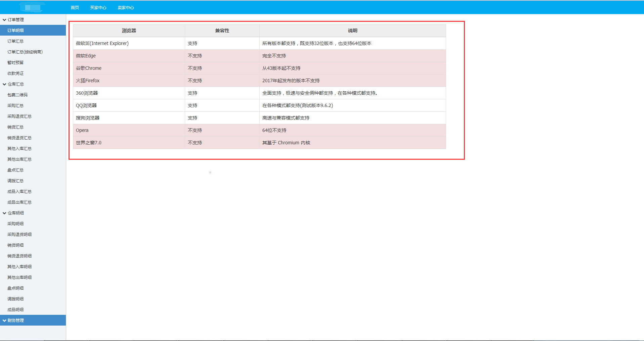Click the 完全不支持 description cell
The image size is (644, 341).
click(x=353, y=56)
